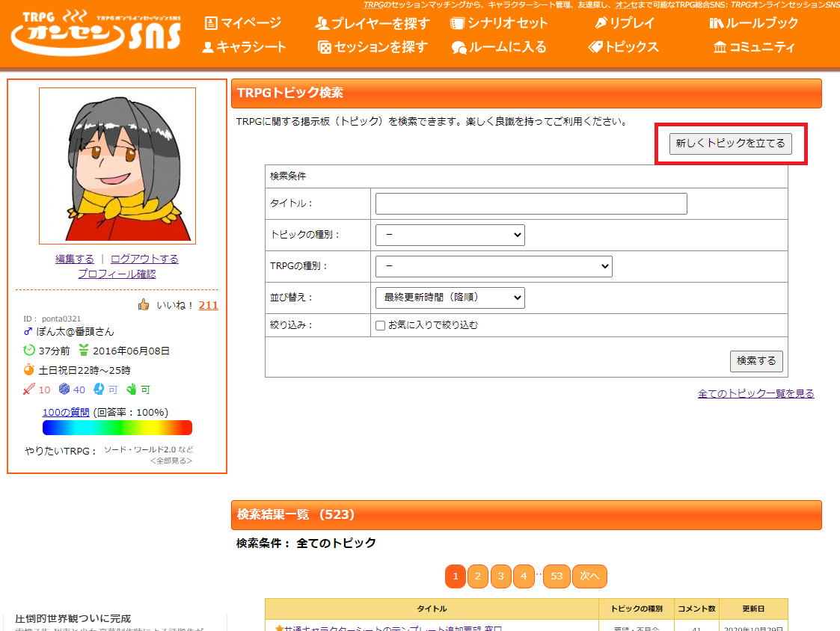
Task: Click the トピックス tag icon
Action: tap(595, 47)
